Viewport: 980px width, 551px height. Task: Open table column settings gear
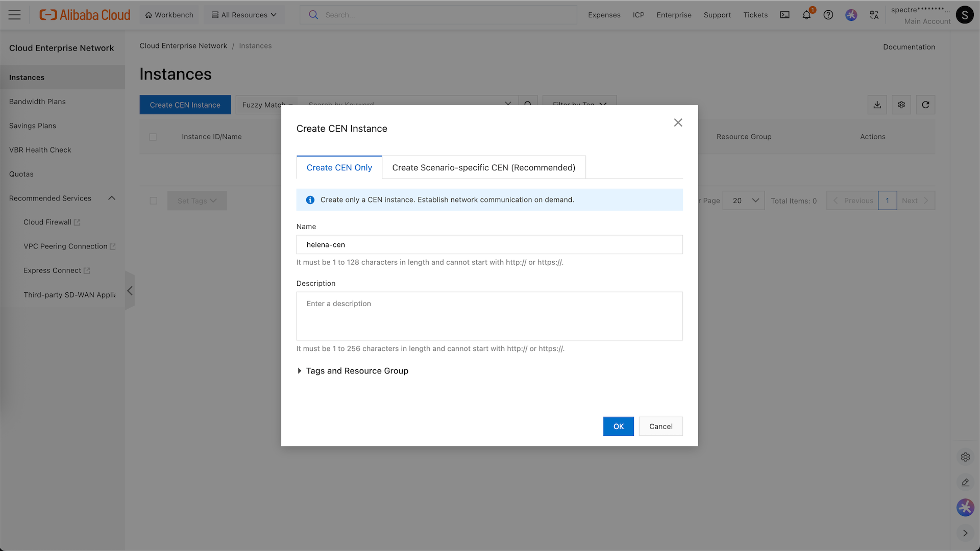pyautogui.click(x=901, y=105)
